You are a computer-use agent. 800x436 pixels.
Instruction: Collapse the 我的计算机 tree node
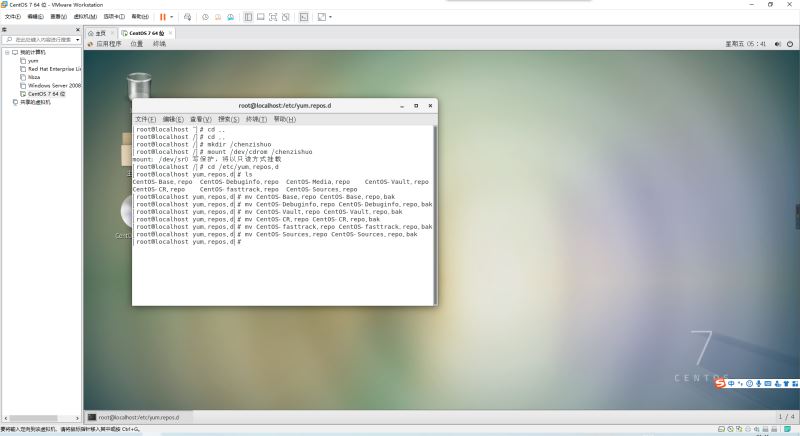coord(7,52)
